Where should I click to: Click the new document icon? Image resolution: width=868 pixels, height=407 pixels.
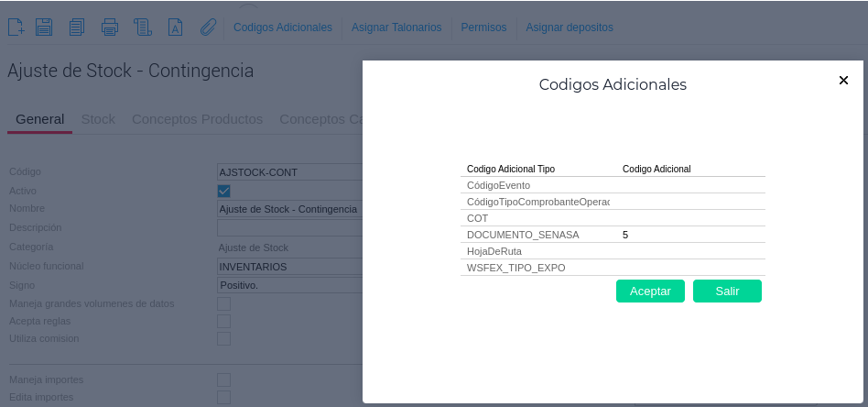16,27
